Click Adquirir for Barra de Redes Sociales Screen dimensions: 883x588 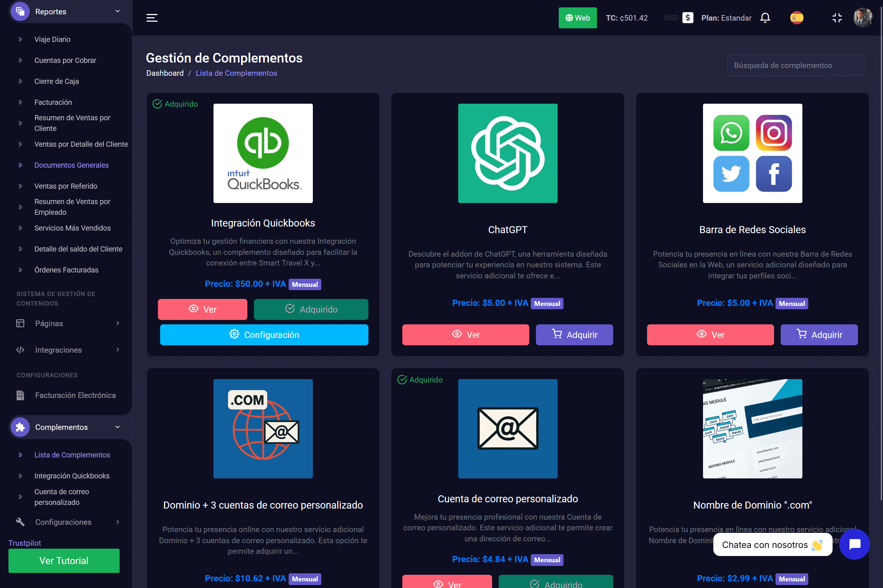pos(819,335)
